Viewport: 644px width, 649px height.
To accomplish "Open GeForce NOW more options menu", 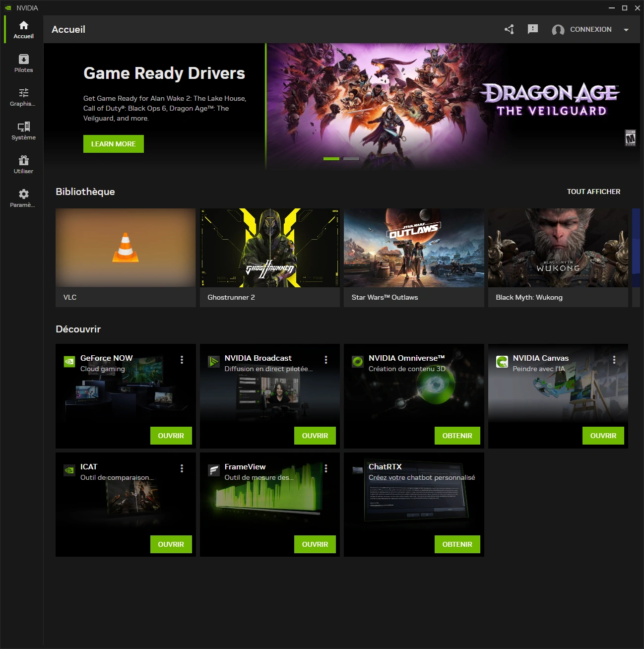I will pyautogui.click(x=182, y=360).
